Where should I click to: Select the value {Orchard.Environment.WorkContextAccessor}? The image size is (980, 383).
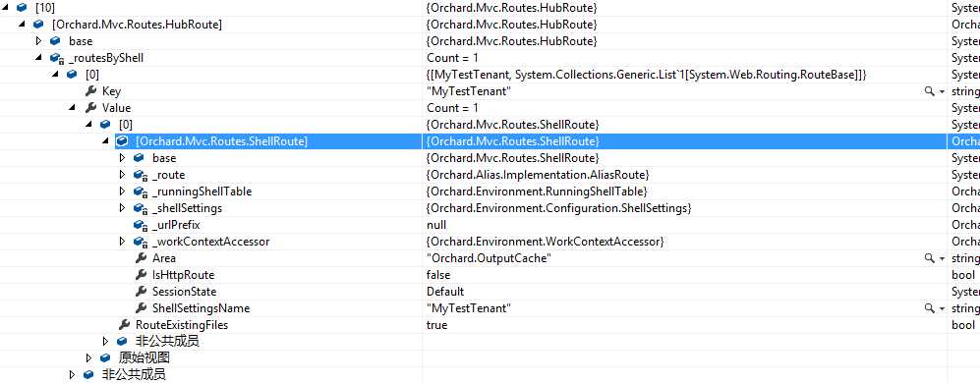545,242
